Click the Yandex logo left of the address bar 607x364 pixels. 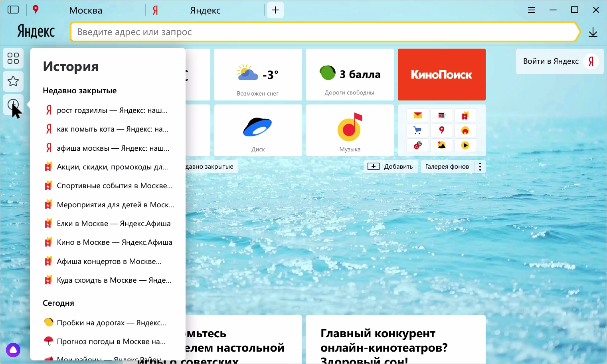click(x=36, y=31)
